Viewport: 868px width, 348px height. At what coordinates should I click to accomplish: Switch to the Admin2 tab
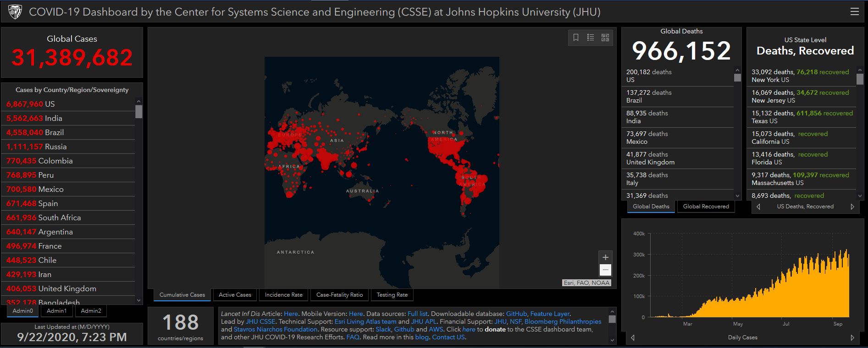coord(91,311)
